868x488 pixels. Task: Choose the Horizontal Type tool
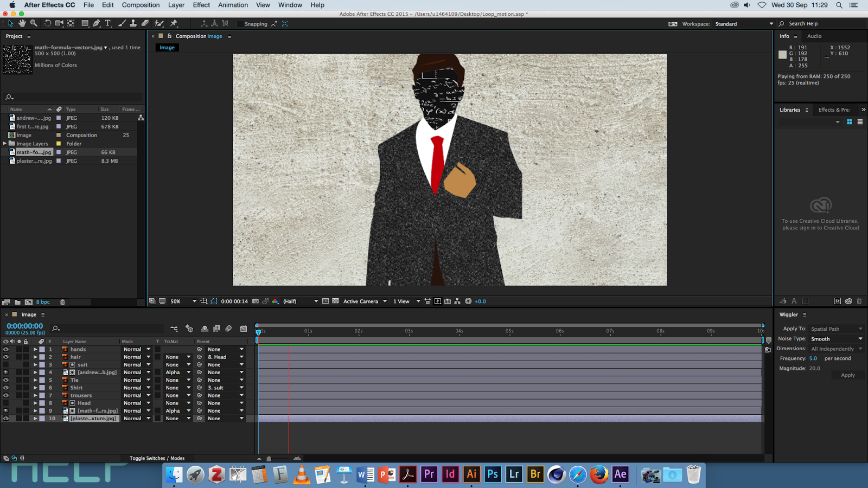tap(108, 23)
